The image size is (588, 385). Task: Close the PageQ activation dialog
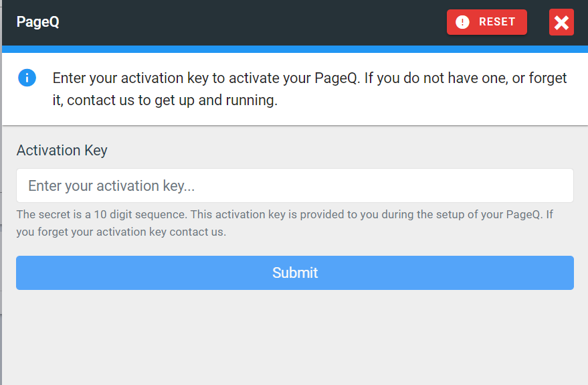(x=561, y=23)
